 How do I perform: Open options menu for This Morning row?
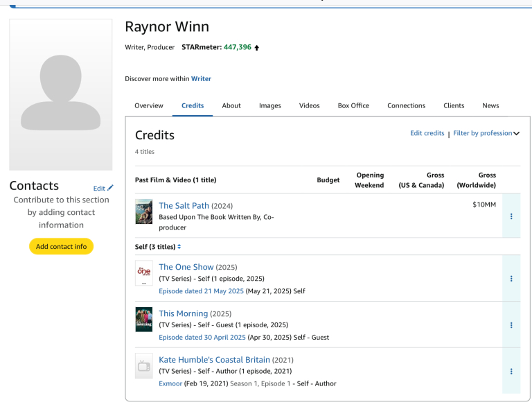click(511, 325)
